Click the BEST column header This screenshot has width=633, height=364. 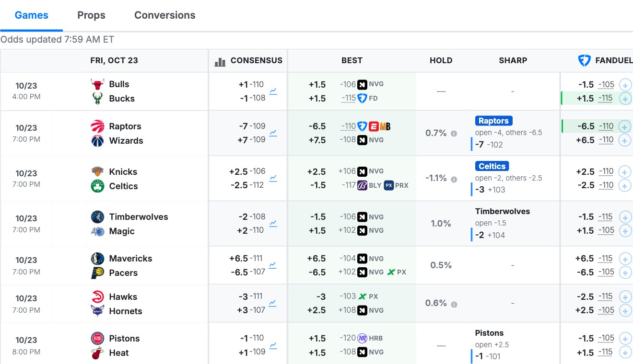coord(352,60)
